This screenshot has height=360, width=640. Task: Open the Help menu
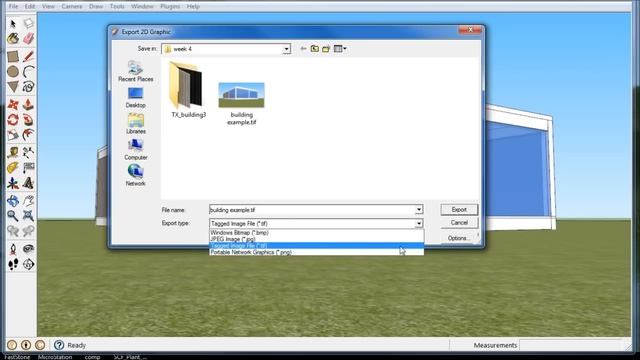tap(193, 7)
